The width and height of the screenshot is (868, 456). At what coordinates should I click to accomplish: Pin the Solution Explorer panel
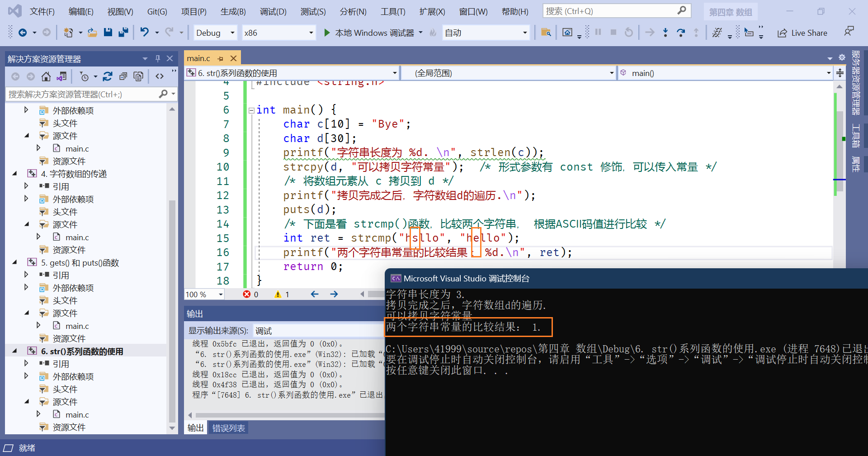click(x=158, y=58)
